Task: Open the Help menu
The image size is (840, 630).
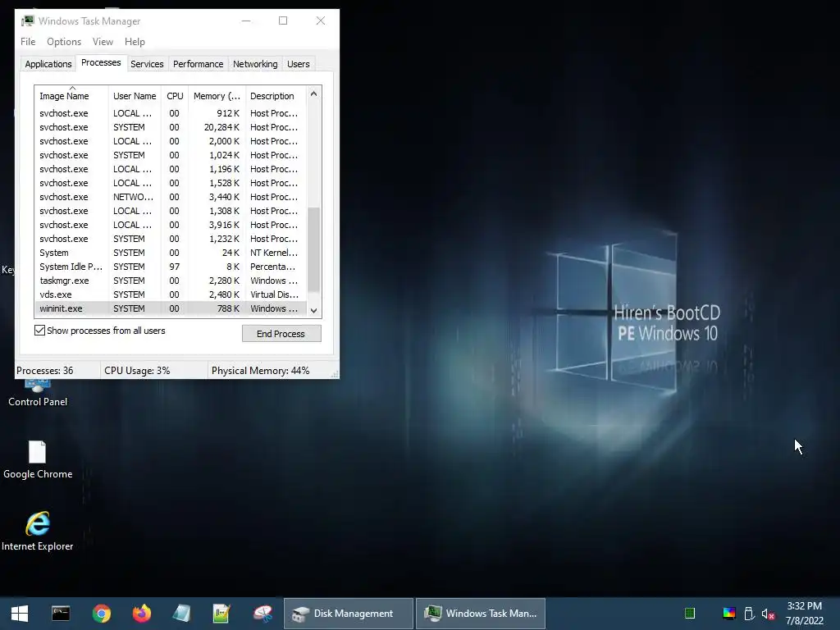Action: click(x=135, y=42)
